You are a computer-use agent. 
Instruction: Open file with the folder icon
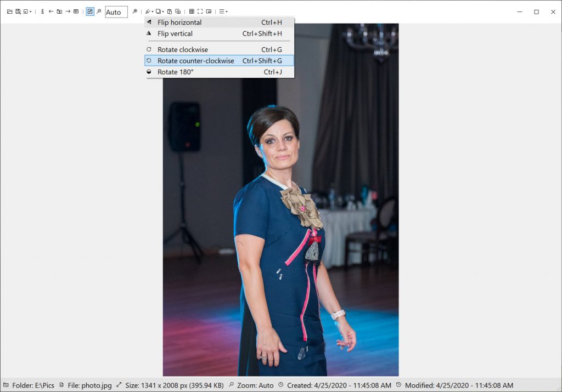[x=10, y=12]
